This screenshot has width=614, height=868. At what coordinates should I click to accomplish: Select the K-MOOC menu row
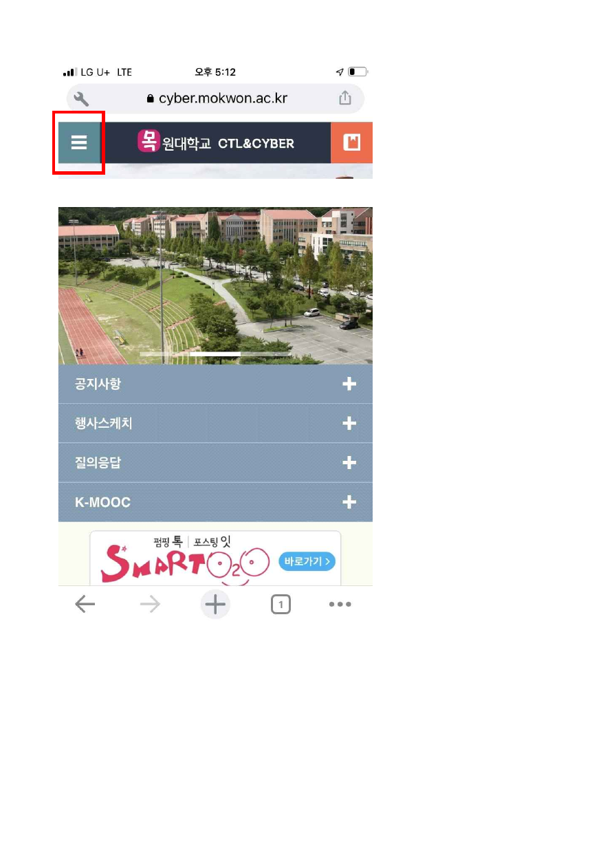click(215, 502)
